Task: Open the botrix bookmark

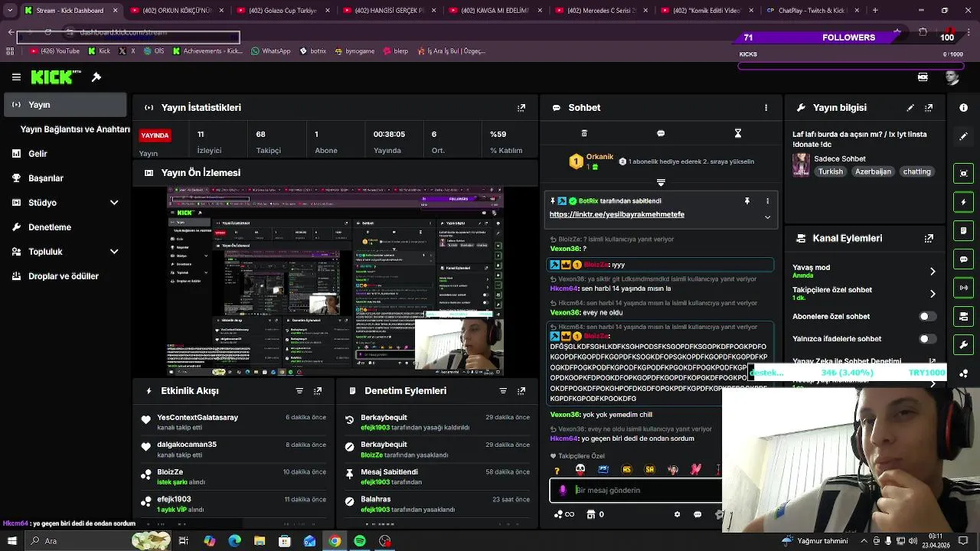Action: [x=313, y=51]
